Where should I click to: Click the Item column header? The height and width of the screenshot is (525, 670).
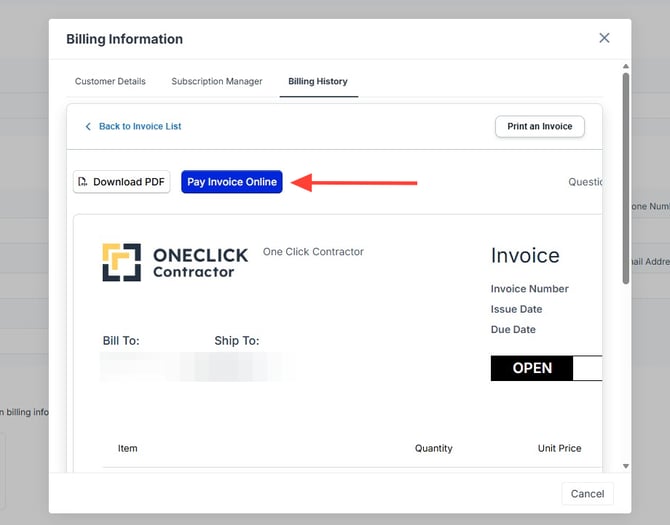(128, 448)
